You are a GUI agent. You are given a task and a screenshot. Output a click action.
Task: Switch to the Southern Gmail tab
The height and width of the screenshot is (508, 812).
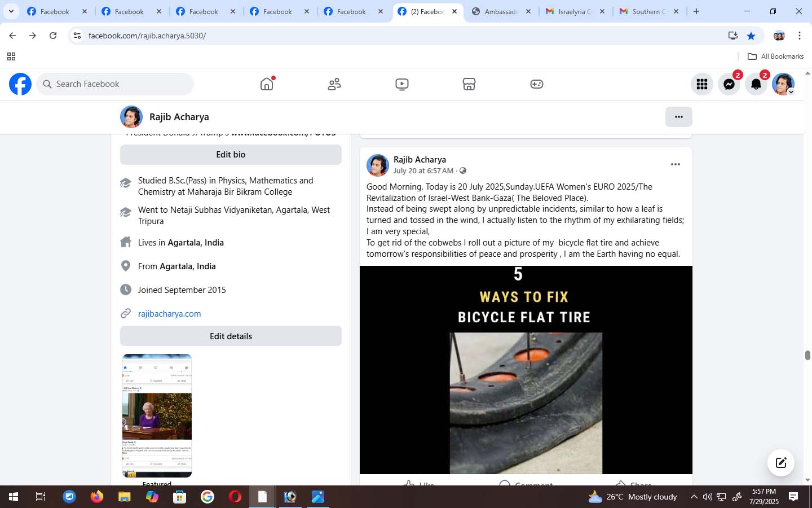coord(648,11)
